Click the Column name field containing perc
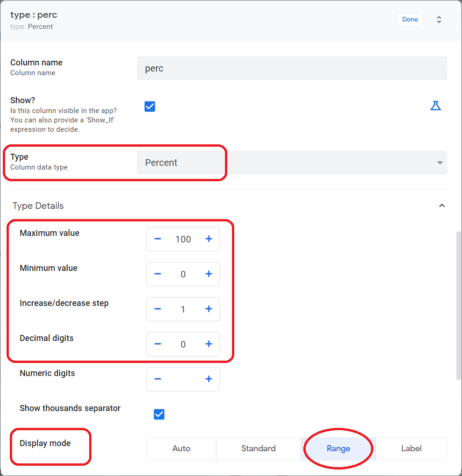 coord(292,68)
